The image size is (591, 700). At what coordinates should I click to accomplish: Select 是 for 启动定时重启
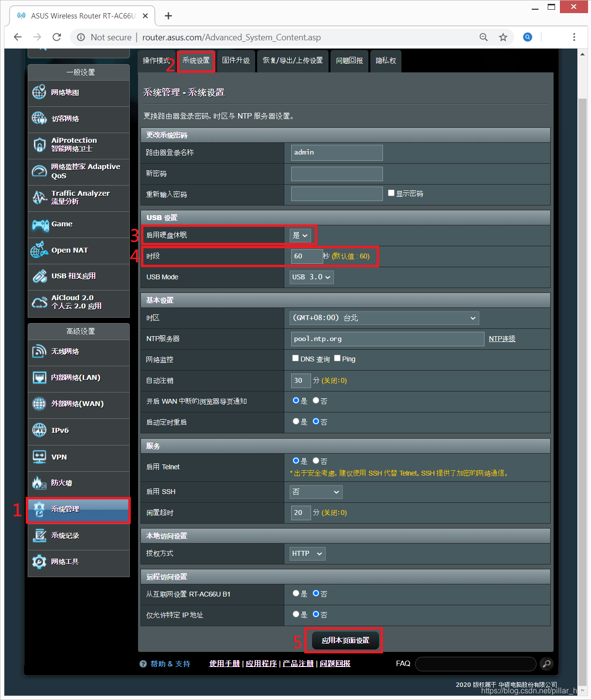[x=296, y=421]
